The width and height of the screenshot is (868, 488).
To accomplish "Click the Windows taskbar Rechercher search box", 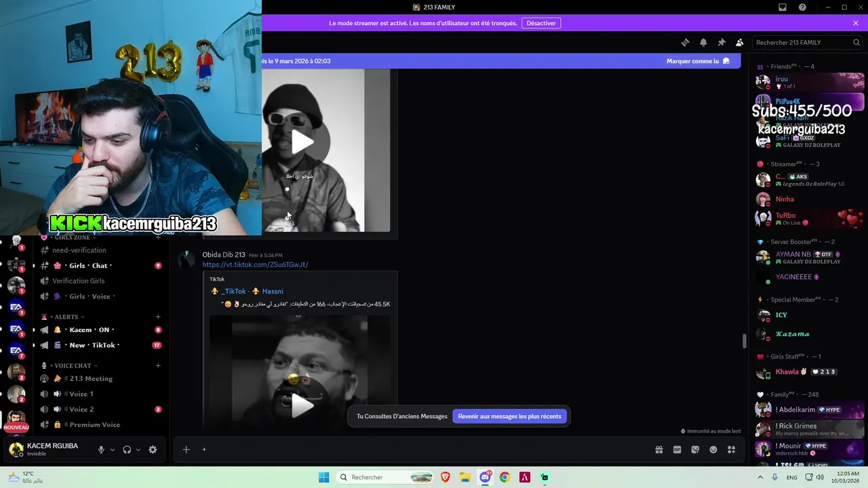I will tap(386, 477).
